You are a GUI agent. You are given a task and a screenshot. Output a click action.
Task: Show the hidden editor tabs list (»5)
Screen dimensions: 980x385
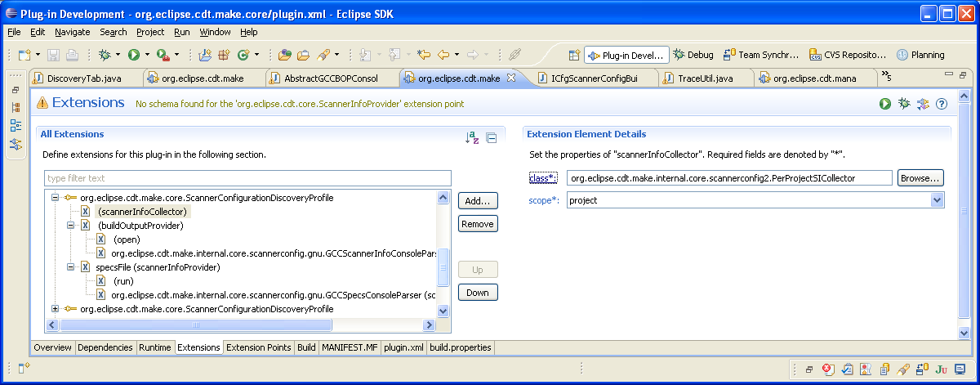[x=886, y=77]
